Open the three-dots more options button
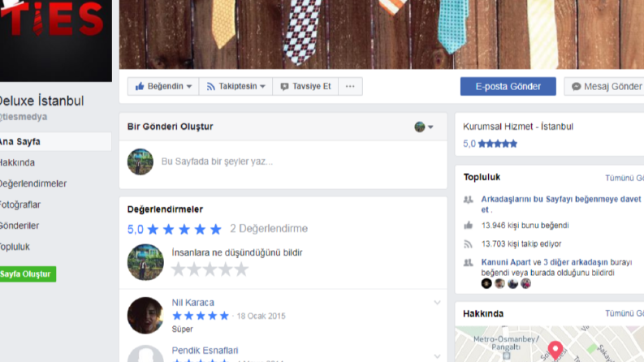The image size is (644, 362). [x=350, y=86]
